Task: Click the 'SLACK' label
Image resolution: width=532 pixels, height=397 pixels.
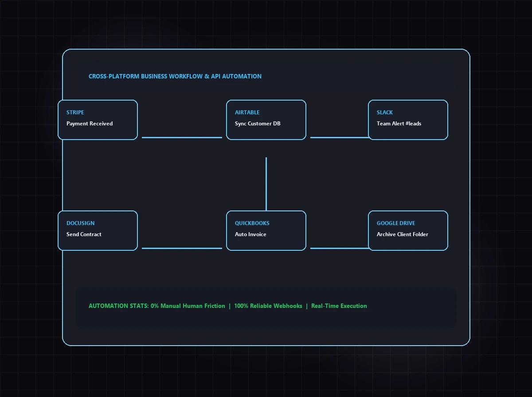Action: point(385,113)
